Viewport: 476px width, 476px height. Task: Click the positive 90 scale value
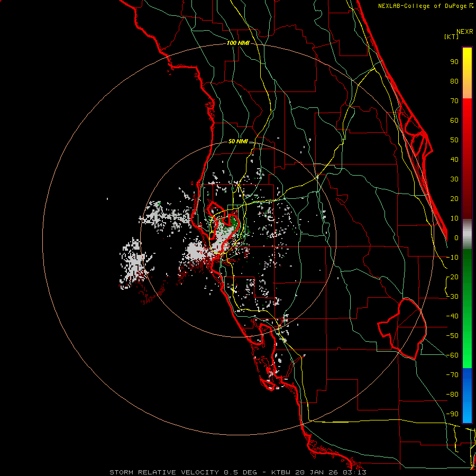point(454,62)
